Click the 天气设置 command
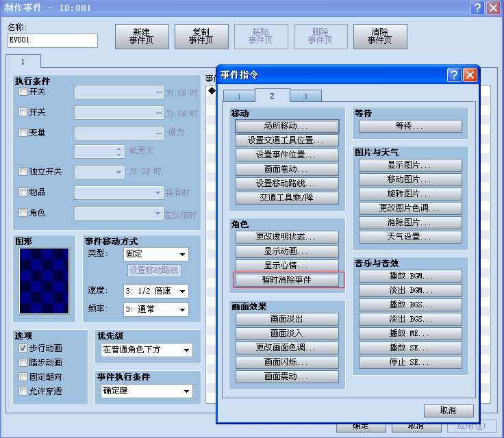The height and width of the screenshot is (438, 504). [410, 237]
